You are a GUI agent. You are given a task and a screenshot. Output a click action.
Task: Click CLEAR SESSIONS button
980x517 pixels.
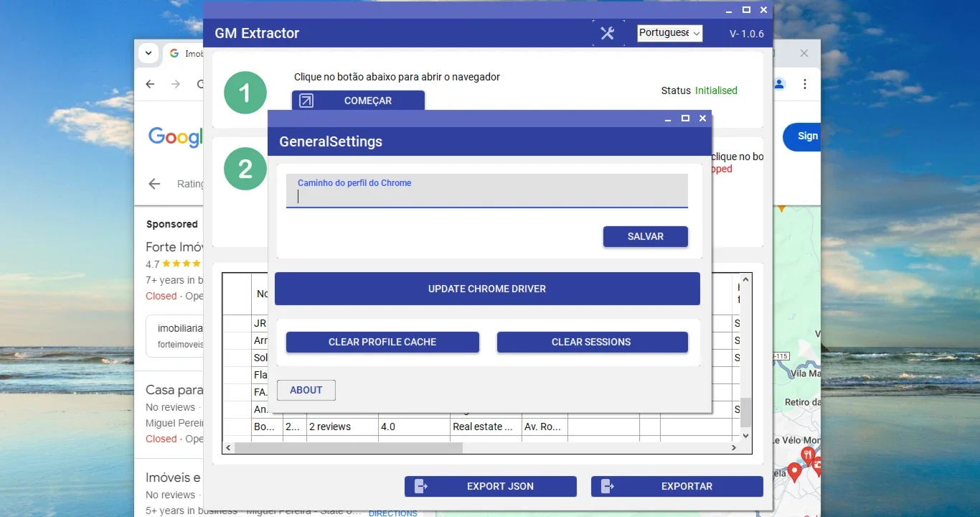[592, 342]
